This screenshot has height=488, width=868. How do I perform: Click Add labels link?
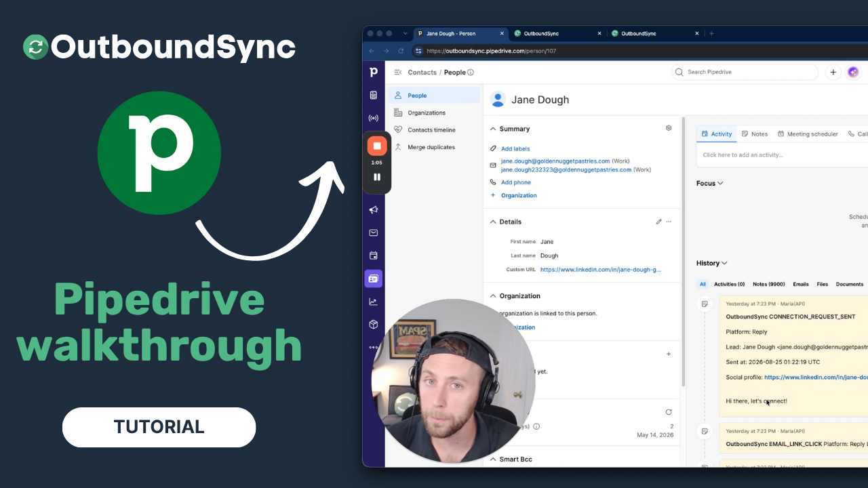tap(515, 148)
